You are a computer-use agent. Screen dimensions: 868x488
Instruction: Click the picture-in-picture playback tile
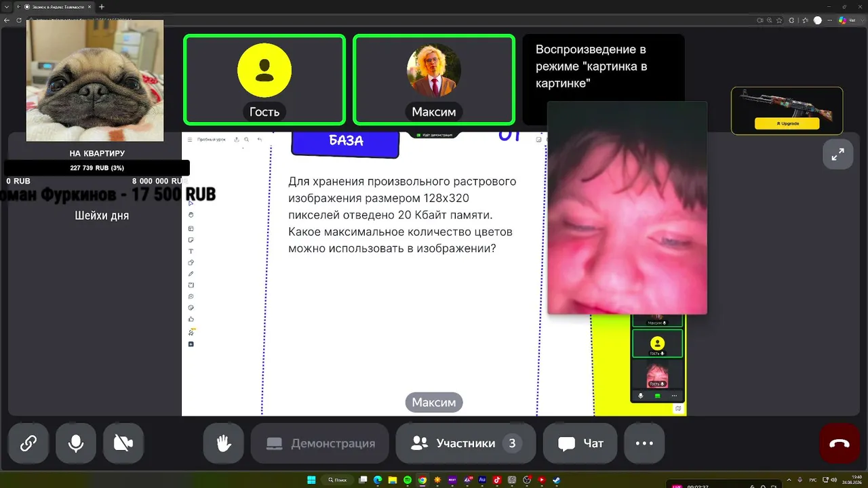pos(604,68)
